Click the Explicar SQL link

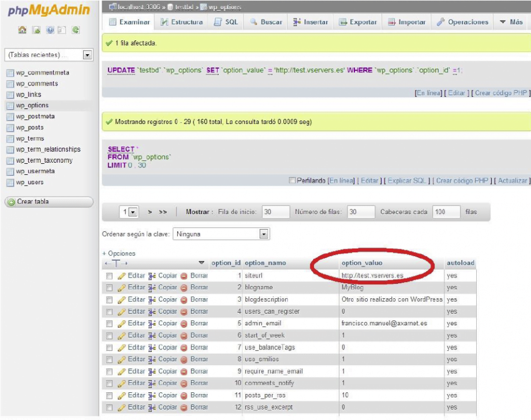(407, 181)
